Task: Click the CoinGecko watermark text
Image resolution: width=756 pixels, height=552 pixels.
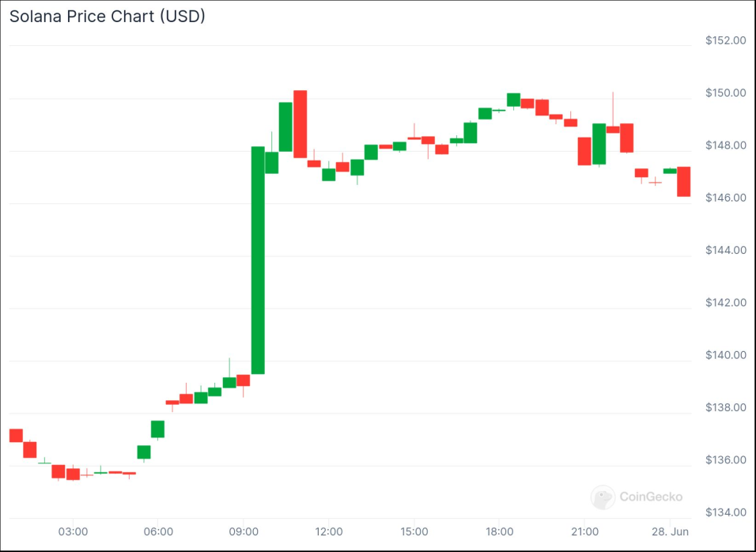Action: click(x=651, y=497)
